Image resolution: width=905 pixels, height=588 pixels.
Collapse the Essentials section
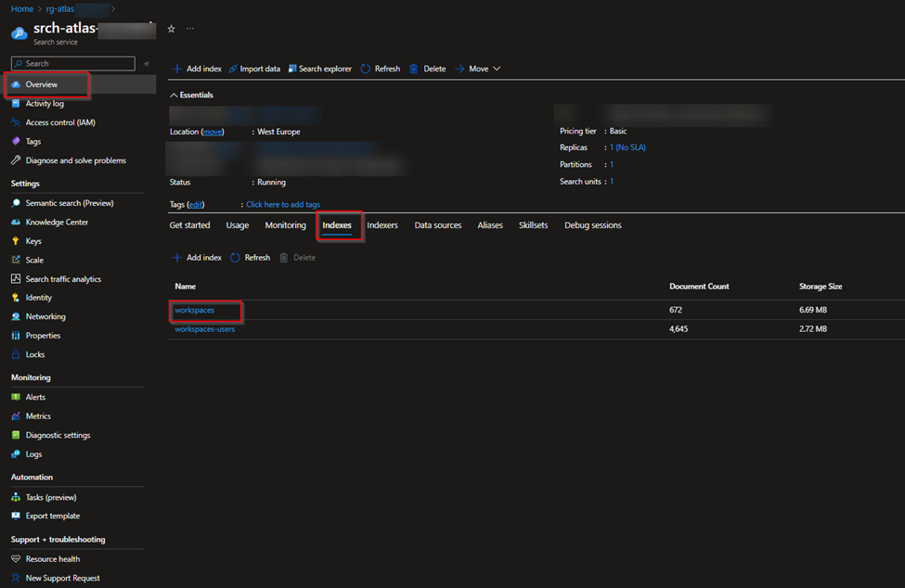click(x=174, y=95)
